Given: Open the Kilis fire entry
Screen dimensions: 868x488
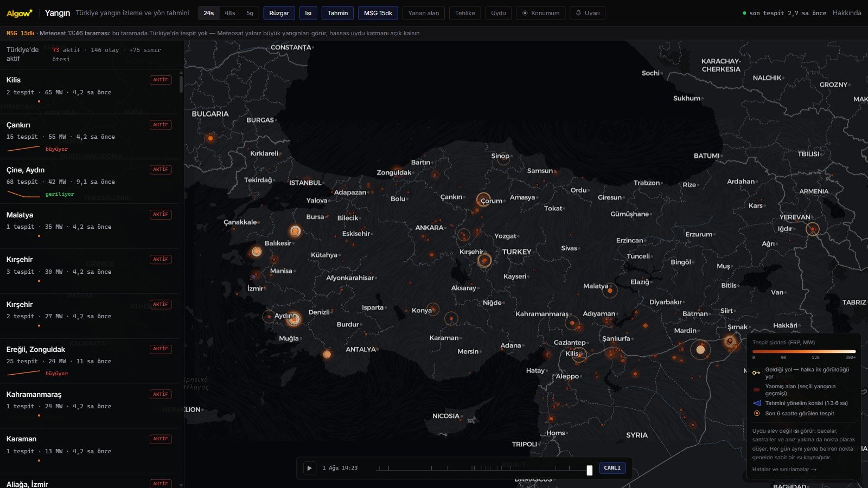Looking at the screenshot, I should click(89, 91).
